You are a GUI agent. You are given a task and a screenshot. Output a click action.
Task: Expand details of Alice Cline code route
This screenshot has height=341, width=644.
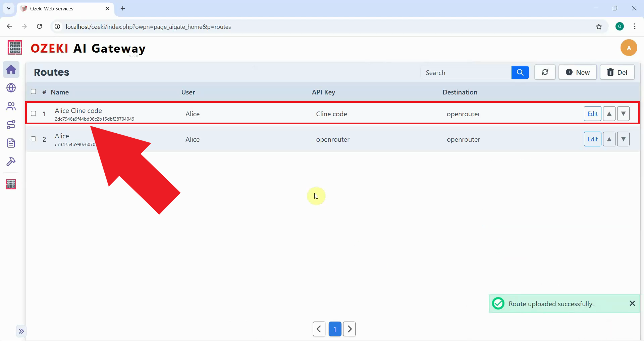point(623,114)
